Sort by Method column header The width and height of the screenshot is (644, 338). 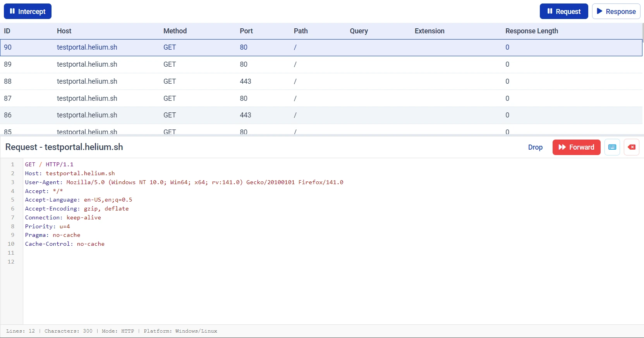coord(175,31)
